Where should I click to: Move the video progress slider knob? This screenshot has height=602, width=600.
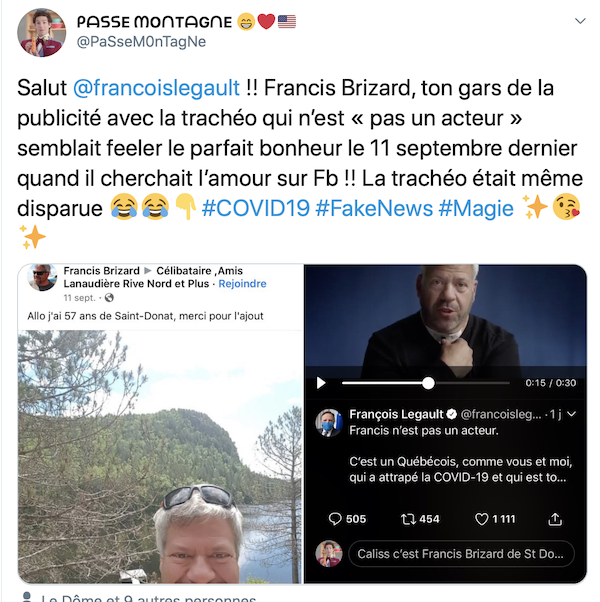tap(428, 383)
